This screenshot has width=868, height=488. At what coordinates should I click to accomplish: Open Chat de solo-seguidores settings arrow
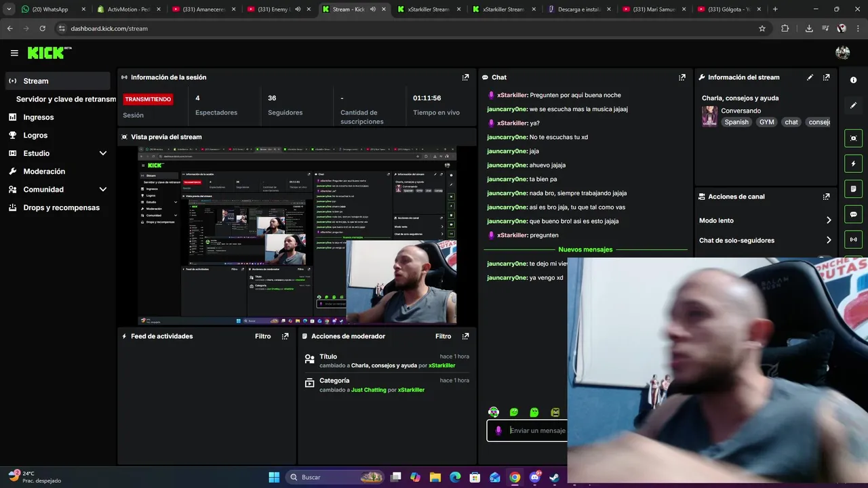click(829, 240)
